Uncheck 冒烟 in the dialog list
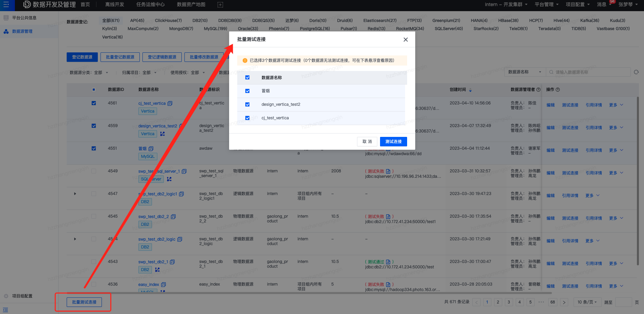Image resolution: width=644 pixels, height=314 pixels. (x=247, y=91)
